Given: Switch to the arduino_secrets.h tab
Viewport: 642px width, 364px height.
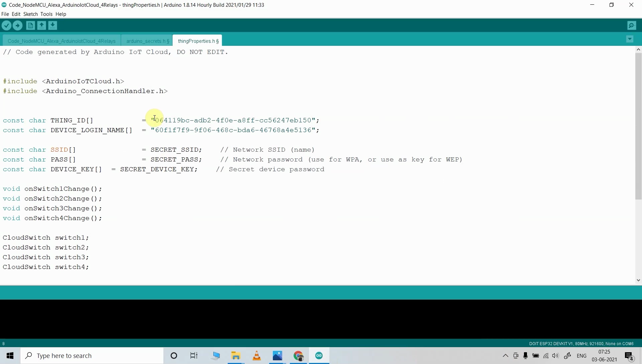Looking at the screenshot, I should [147, 41].
